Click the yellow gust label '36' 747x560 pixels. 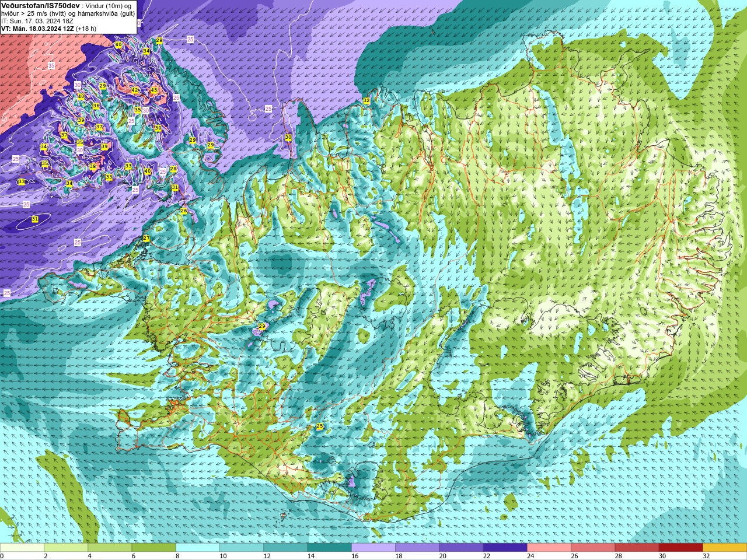click(x=96, y=106)
